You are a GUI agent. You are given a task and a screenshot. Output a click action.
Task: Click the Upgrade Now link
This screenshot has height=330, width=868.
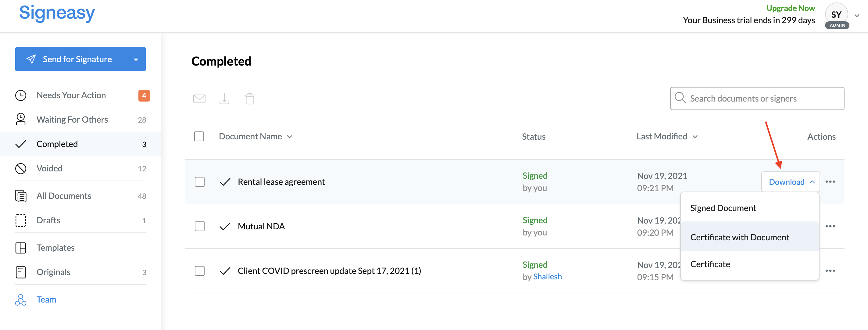coord(790,8)
